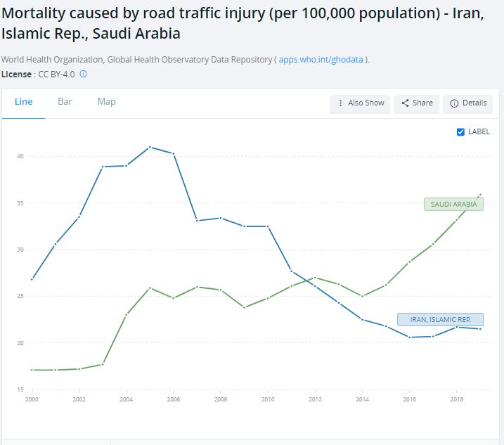The image size is (504, 445).
Task: Click the Share icon button
Action: click(406, 103)
